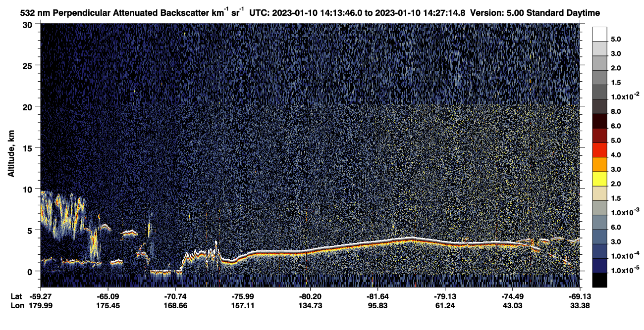The image size is (644, 330).
Task: Click the altitude tick label '20'
Action: point(28,107)
